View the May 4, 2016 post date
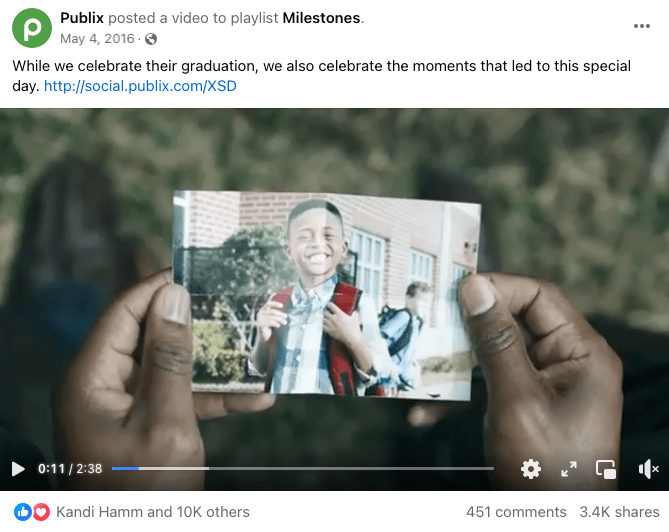This screenshot has width=669, height=532. (x=97, y=39)
